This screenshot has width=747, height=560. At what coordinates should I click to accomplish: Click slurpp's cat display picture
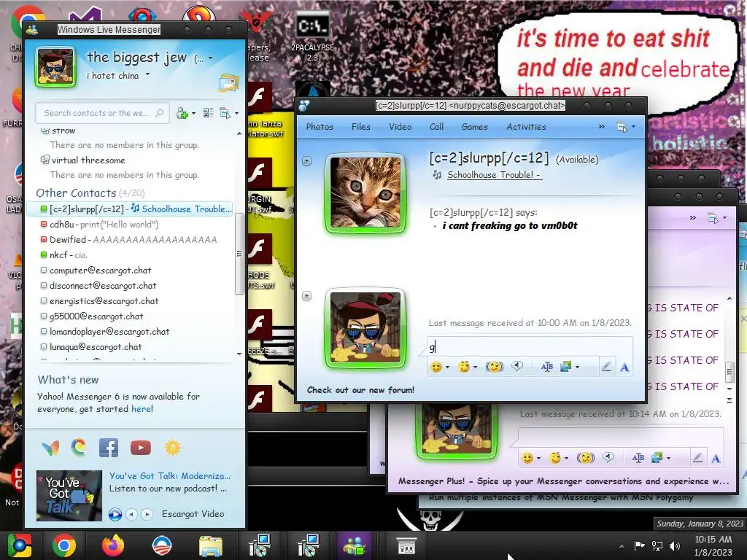click(x=365, y=192)
